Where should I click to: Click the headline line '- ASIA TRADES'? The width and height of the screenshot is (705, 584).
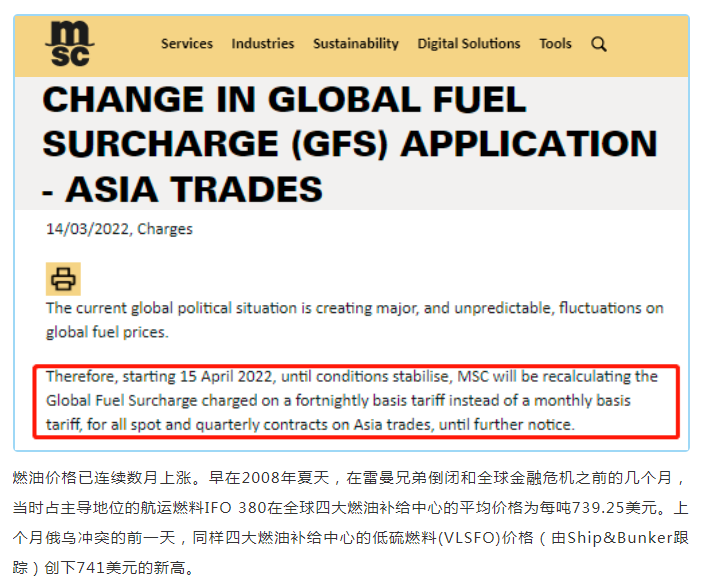coord(183,189)
